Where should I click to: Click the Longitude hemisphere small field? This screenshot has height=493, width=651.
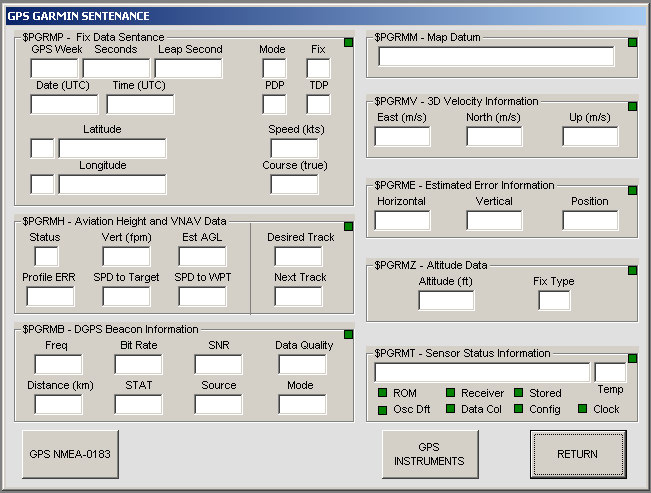[x=42, y=184]
